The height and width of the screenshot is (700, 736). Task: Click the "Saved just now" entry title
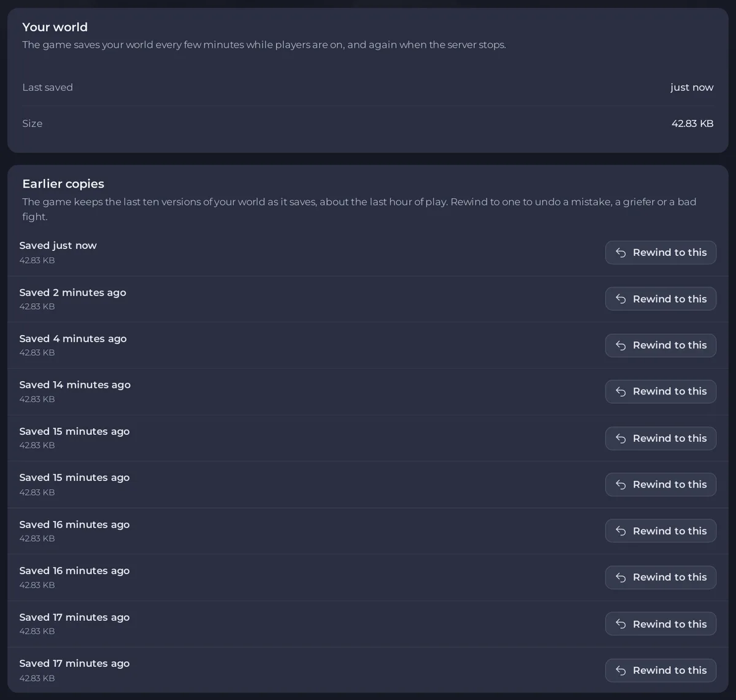58,245
